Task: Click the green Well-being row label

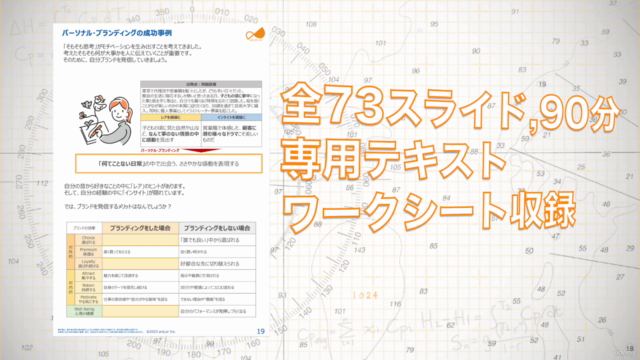Action: (84, 311)
